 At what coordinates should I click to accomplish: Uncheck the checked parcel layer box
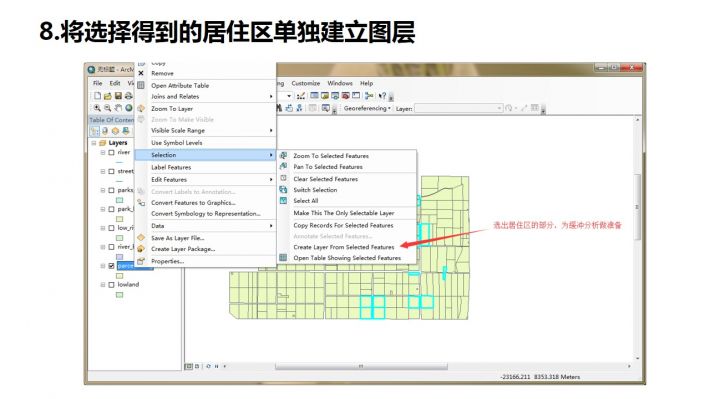111,266
